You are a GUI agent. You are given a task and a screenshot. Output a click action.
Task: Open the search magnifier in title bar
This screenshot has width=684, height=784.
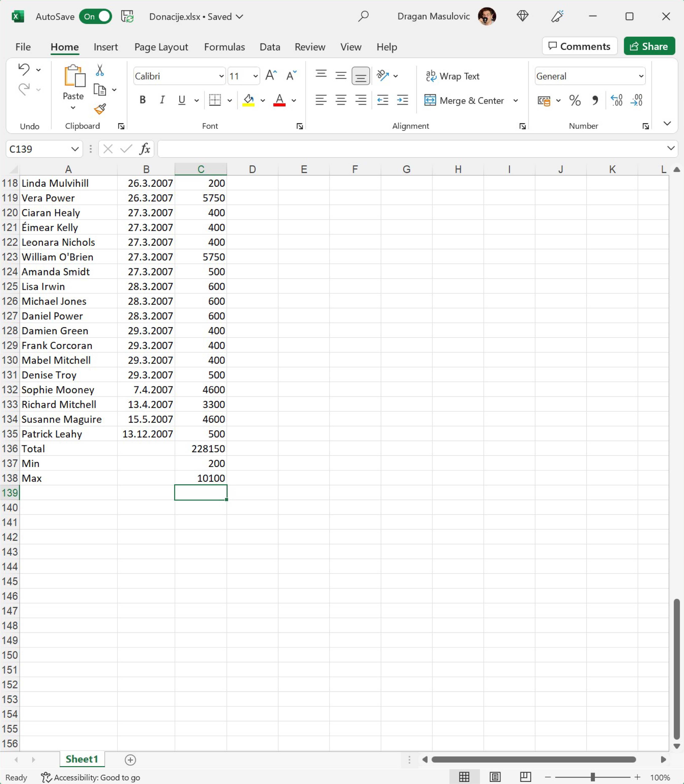[363, 16]
